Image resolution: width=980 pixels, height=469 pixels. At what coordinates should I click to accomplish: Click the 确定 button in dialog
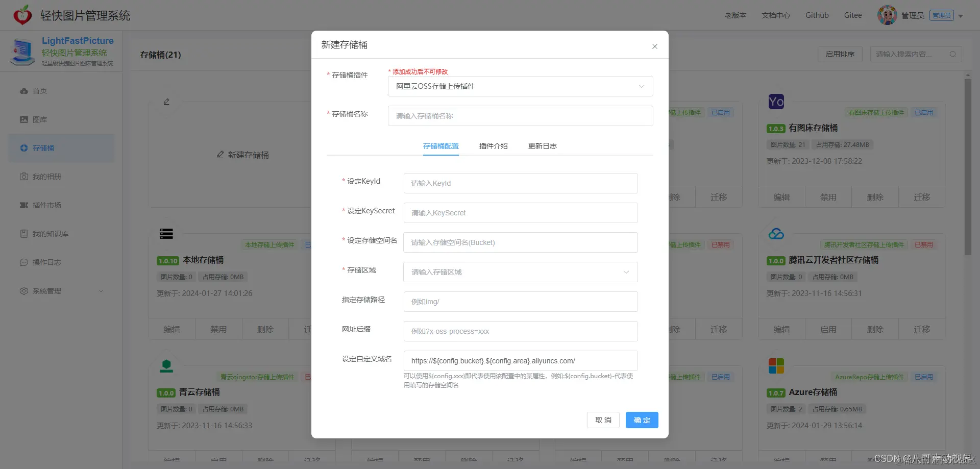coord(642,420)
